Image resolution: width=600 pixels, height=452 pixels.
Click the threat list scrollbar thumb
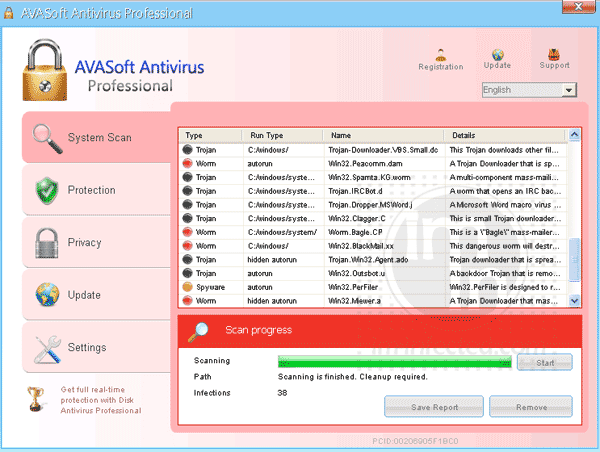click(x=574, y=259)
